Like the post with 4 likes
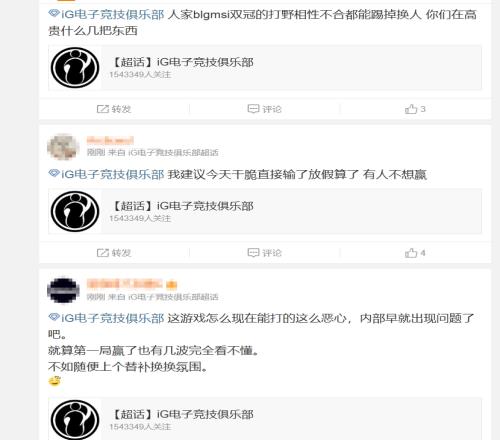Screen dimensions: 500x440 [x=415, y=253]
